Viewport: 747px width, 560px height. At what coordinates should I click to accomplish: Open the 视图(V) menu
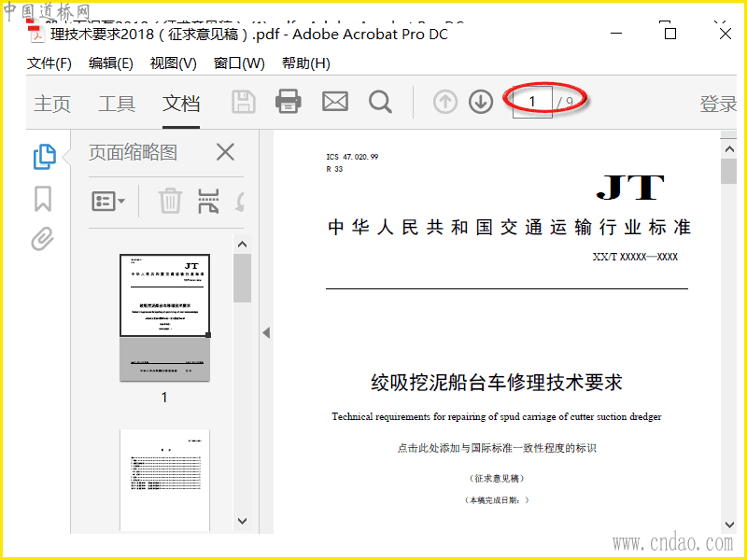point(174,63)
